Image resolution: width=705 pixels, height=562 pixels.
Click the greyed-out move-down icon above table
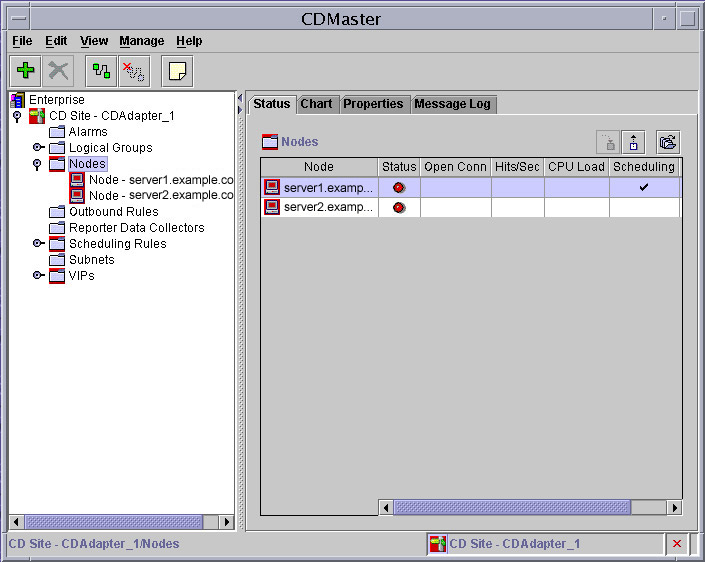608,143
